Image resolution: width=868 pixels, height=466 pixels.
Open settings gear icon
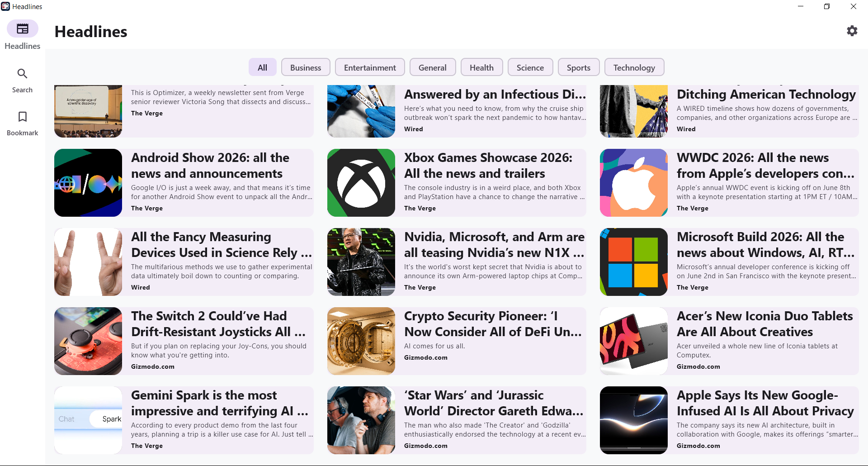tap(852, 31)
